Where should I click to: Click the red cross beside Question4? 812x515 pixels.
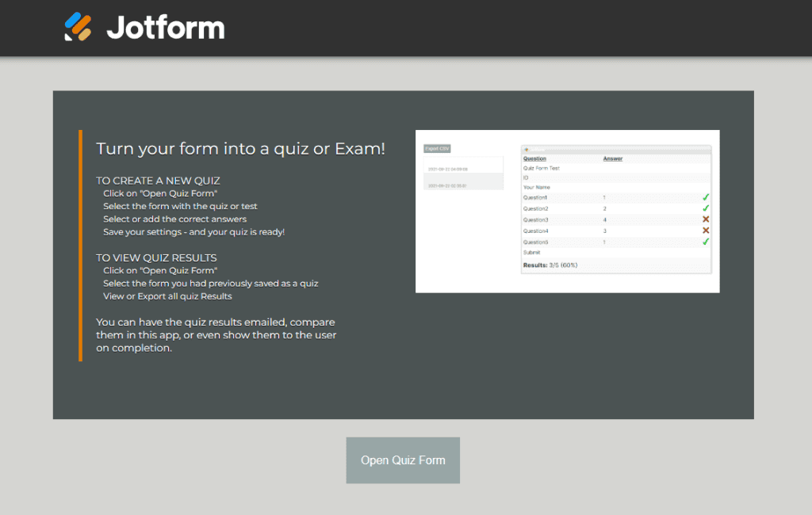pos(705,231)
